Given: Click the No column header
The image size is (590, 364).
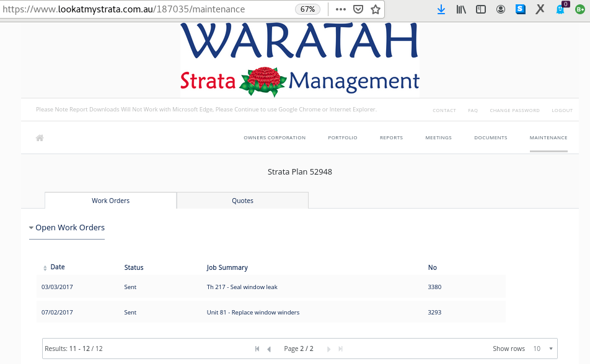Looking at the screenshot, I should (x=433, y=267).
